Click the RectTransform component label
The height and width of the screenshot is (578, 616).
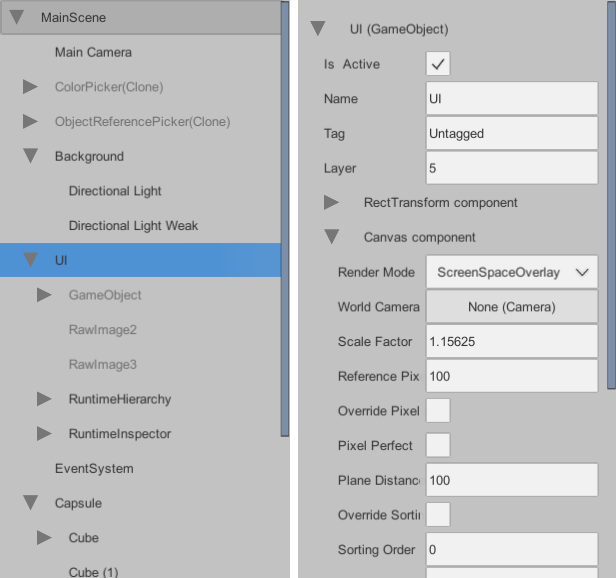pos(440,203)
